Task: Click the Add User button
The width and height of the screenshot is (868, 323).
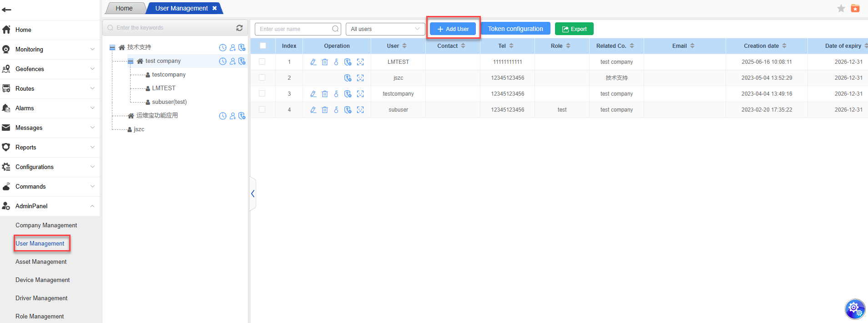Action: 453,29
